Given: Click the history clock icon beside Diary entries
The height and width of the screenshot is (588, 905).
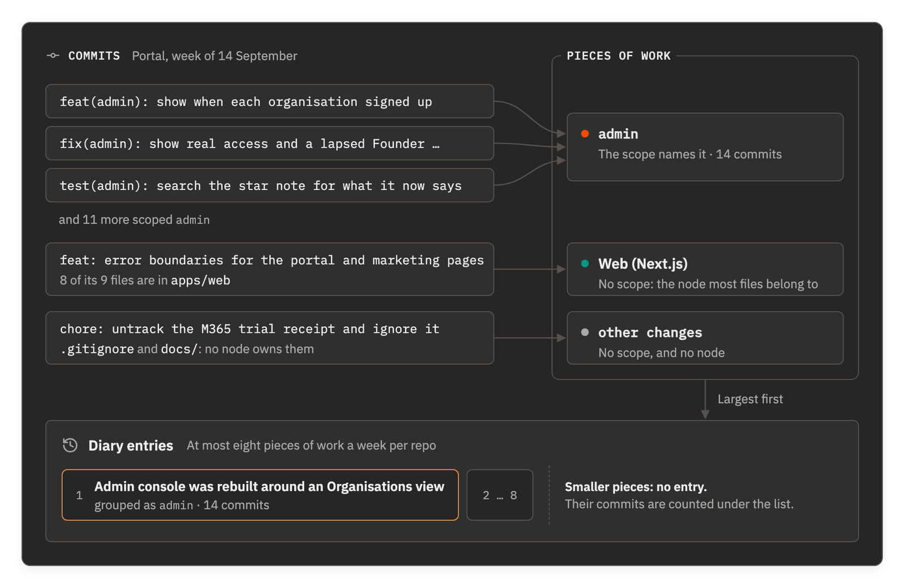Looking at the screenshot, I should 70,445.
